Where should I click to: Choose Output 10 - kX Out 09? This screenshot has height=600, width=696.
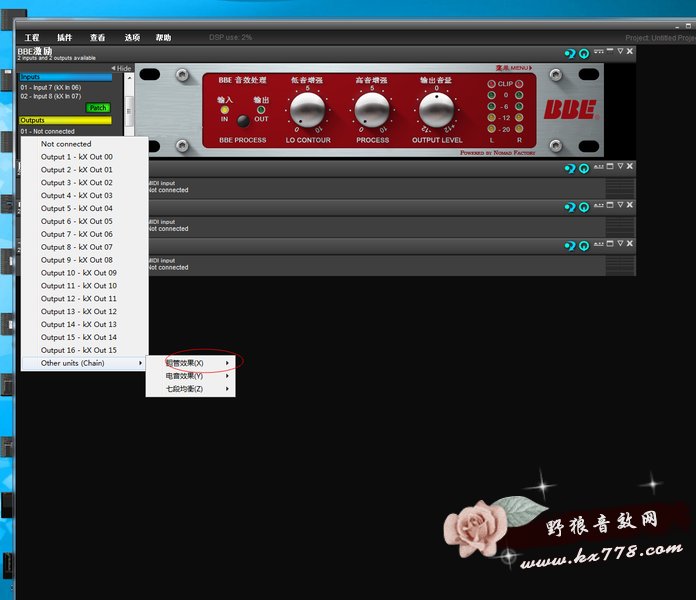85,272
